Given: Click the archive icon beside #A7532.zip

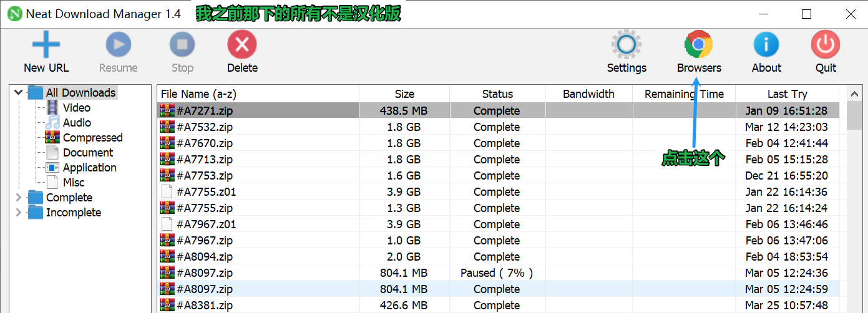Looking at the screenshot, I should pyautogui.click(x=167, y=127).
